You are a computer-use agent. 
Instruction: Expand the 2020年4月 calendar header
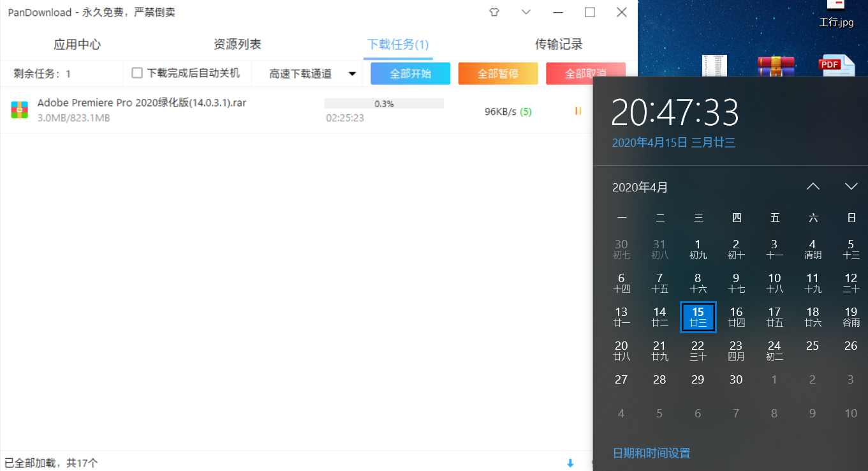(x=640, y=188)
